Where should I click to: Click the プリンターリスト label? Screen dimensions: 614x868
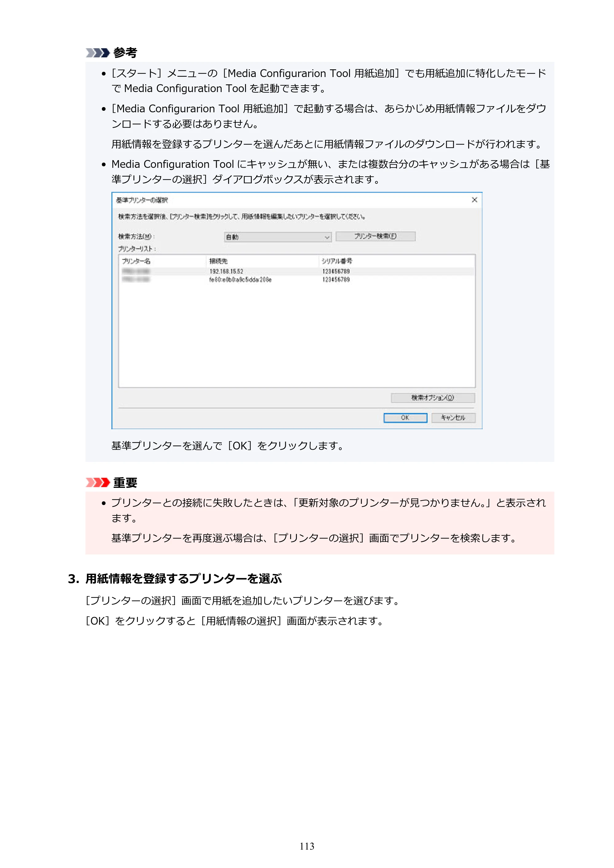[x=137, y=249]
